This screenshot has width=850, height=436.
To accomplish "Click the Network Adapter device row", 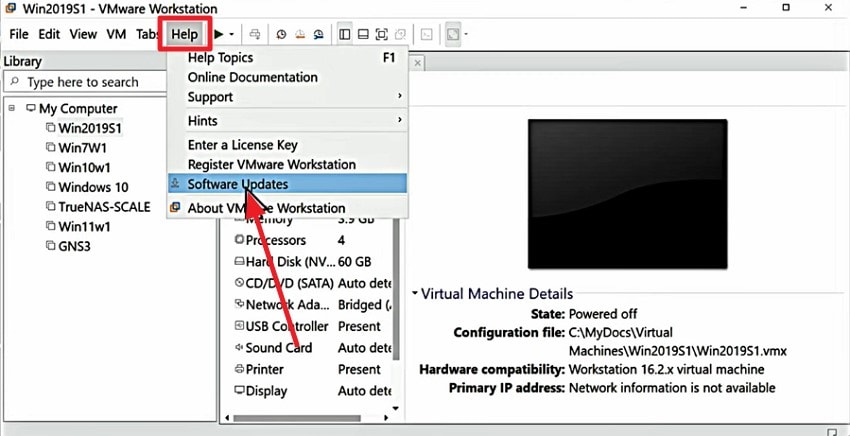I will click(313, 305).
